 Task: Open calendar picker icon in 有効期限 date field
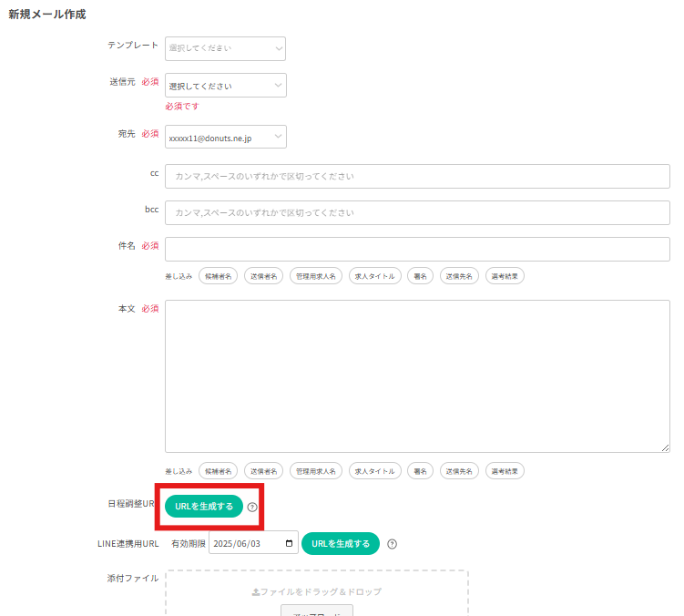tap(290, 544)
